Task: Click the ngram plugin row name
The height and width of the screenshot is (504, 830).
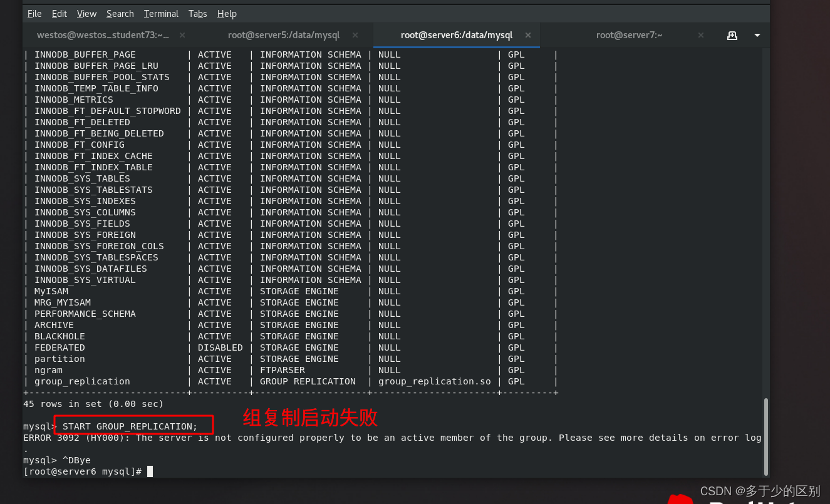Action: pos(48,370)
